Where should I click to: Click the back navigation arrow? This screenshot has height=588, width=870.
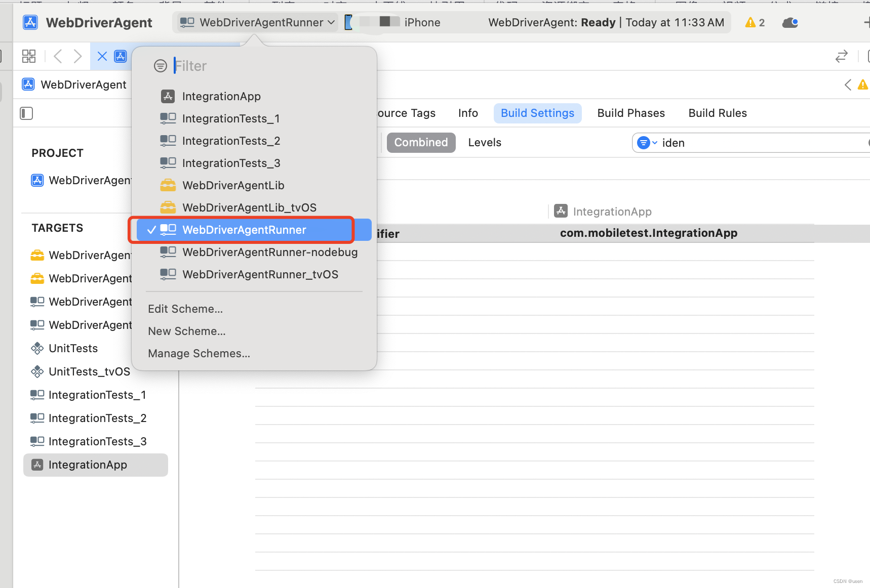point(58,56)
